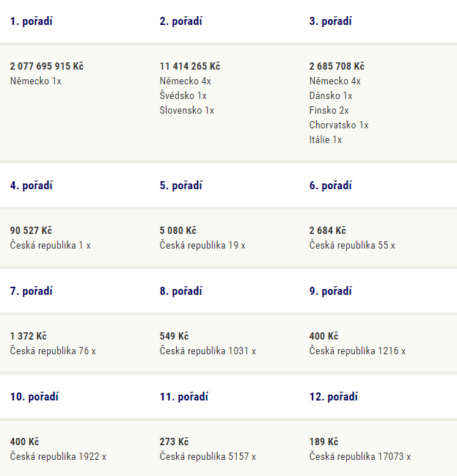Click the 6. pořadí heading

pos(330,186)
